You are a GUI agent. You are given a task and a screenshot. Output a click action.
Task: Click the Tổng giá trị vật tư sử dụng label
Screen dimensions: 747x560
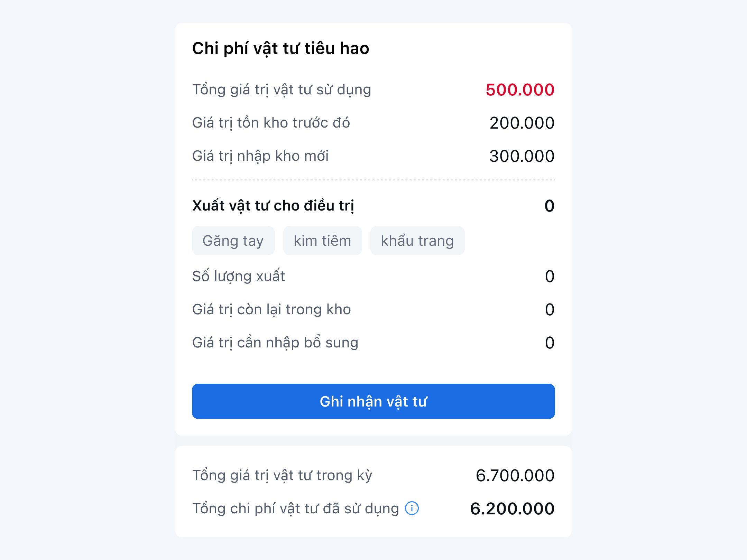(282, 90)
